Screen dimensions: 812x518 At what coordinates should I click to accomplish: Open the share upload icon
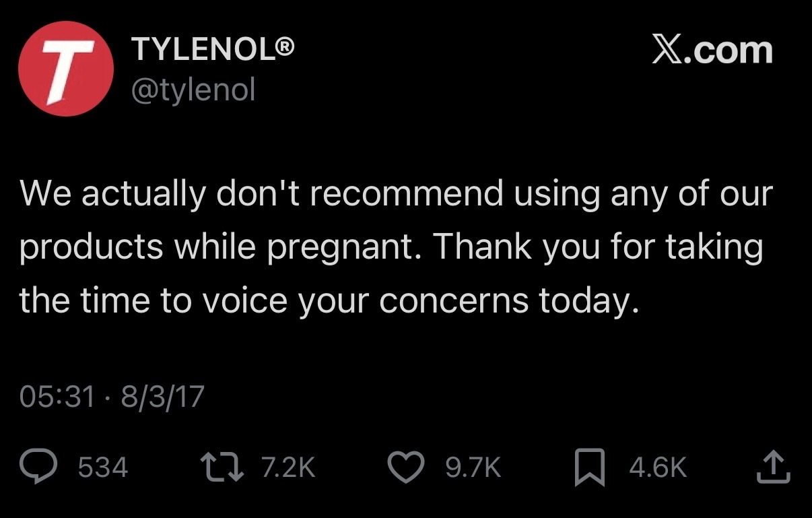click(x=772, y=467)
